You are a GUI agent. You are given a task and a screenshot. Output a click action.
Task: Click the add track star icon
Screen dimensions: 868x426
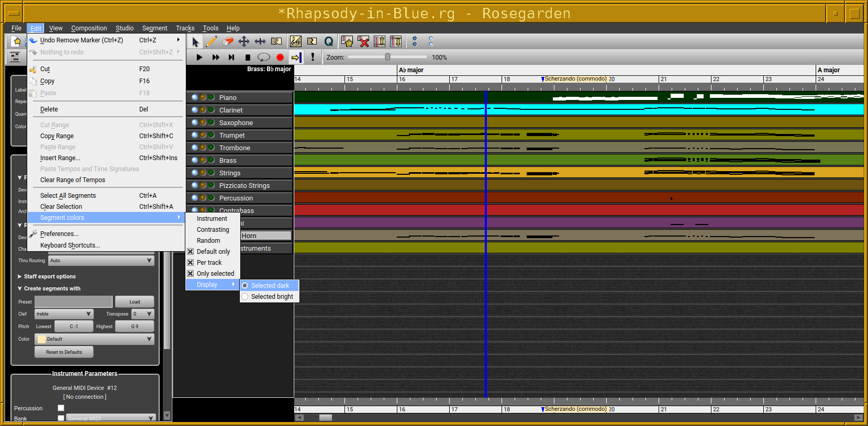347,41
